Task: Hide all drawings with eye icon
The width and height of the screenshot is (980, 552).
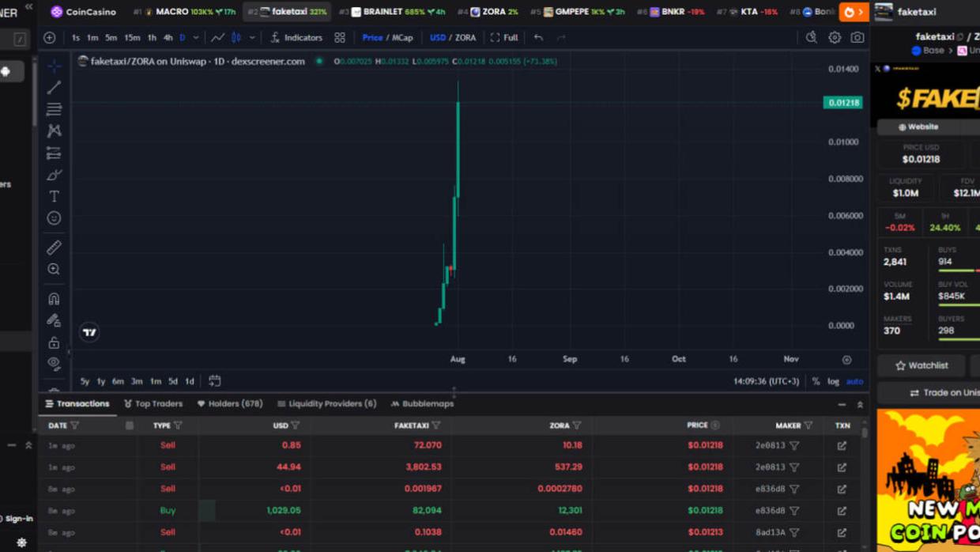Action: pos(54,364)
